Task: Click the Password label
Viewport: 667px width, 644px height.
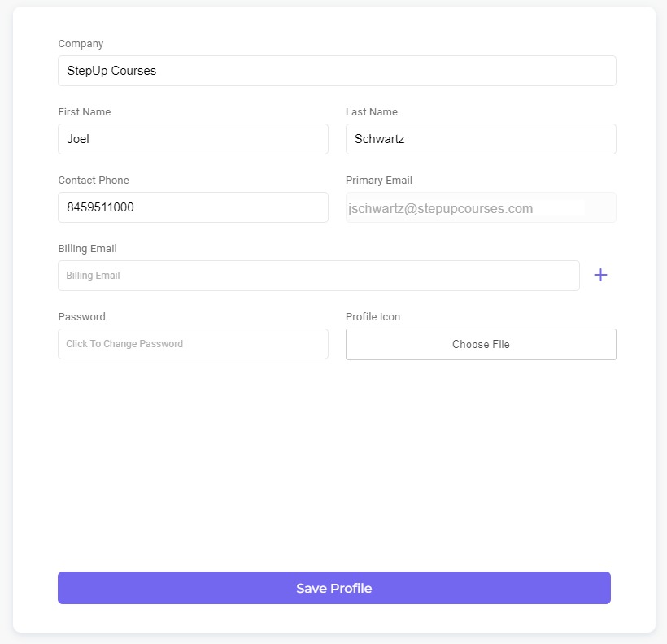Action: [x=81, y=316]
